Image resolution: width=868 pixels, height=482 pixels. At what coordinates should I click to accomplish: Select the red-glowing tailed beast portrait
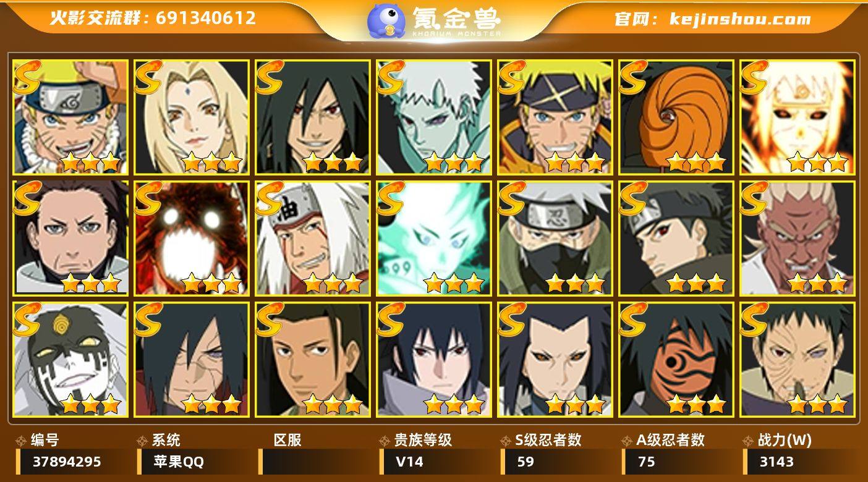(x=192, y=238)
